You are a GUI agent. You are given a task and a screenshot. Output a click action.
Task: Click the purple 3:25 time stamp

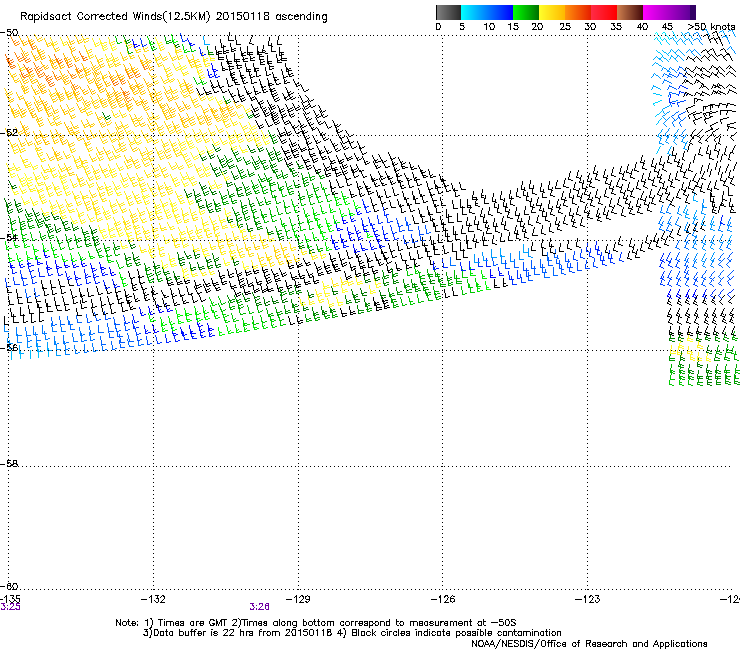point(10,607)
